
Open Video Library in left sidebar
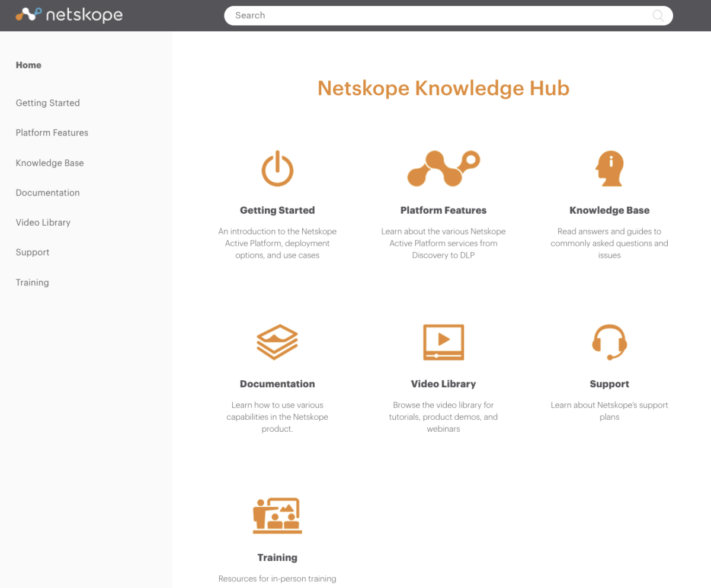coord(43,223)
